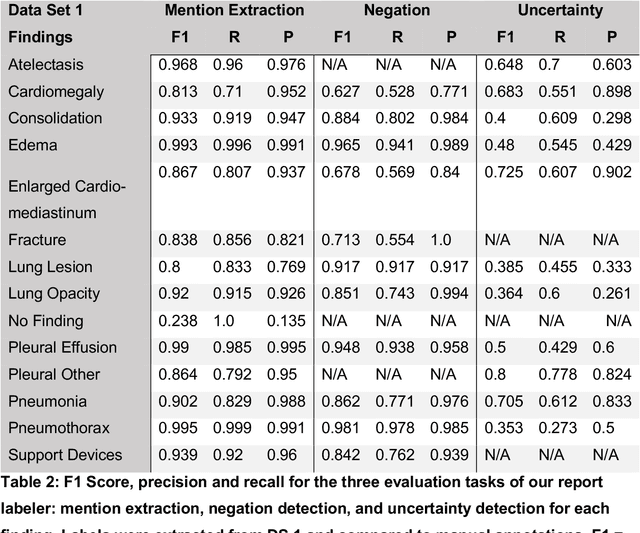The image size is (640, 533).
Task: Click the 0.968 F1 value for Atelectasis
Action: click(179, 65)
